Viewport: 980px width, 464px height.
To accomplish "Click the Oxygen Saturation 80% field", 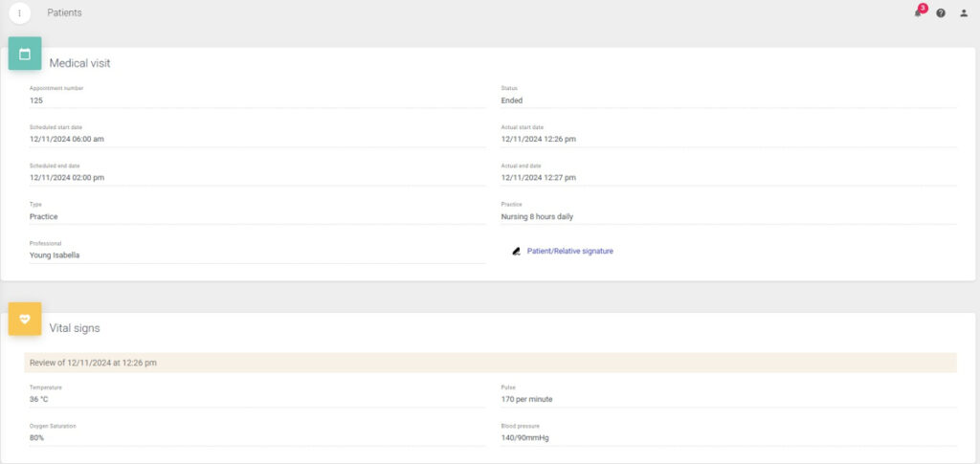I will [x=37, y=437].
